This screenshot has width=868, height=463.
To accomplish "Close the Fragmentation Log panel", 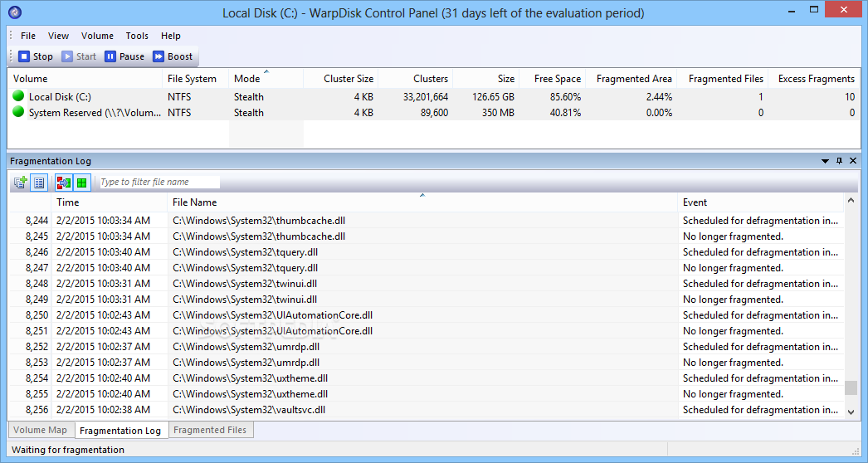I will (x=853, y=161).
